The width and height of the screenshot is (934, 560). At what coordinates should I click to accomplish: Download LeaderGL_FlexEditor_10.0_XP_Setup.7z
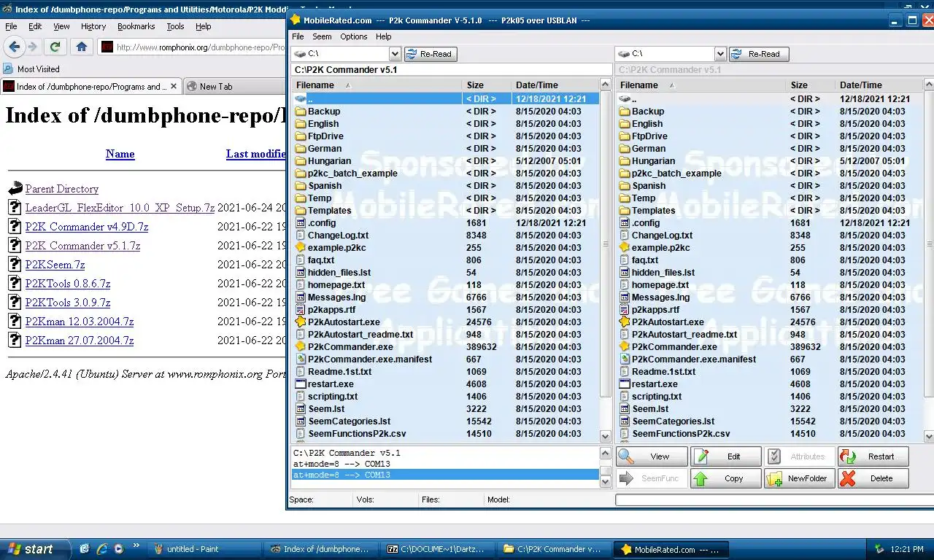tap(120, 208)
